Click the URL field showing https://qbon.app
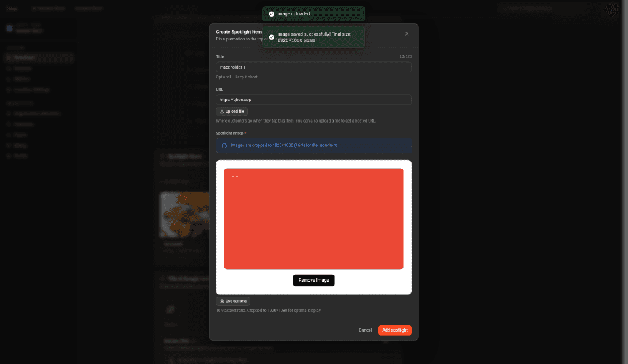 313,100
